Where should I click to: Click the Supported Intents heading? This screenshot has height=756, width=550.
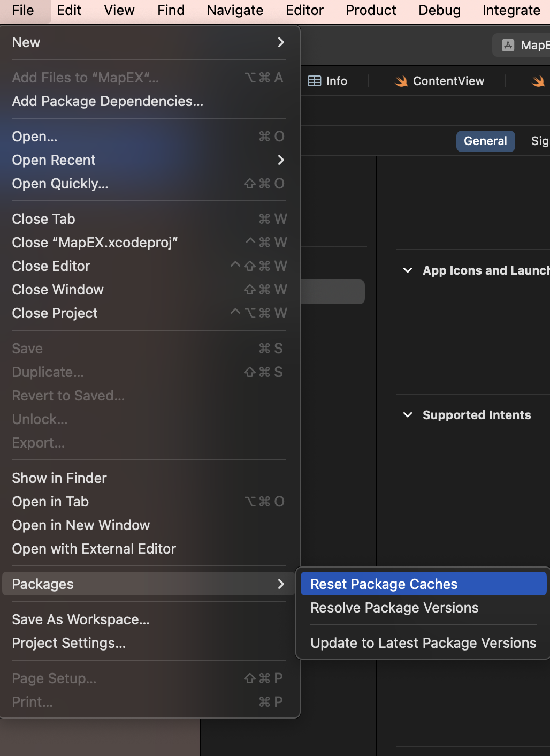click(x=477, y=415)
